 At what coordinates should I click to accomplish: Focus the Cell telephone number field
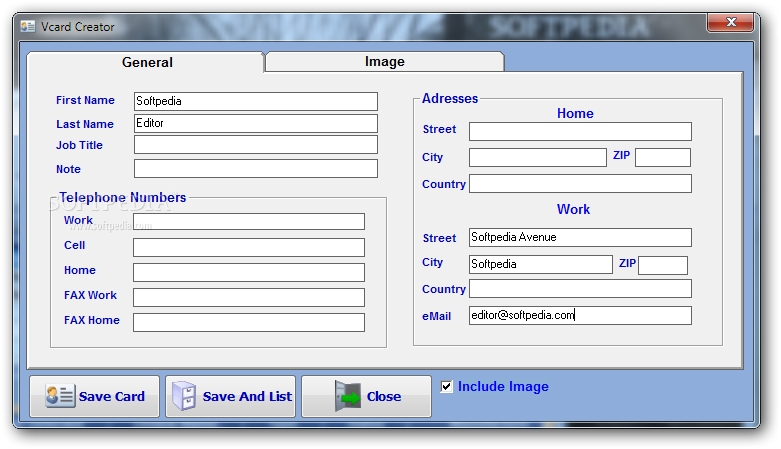(249, 247)
